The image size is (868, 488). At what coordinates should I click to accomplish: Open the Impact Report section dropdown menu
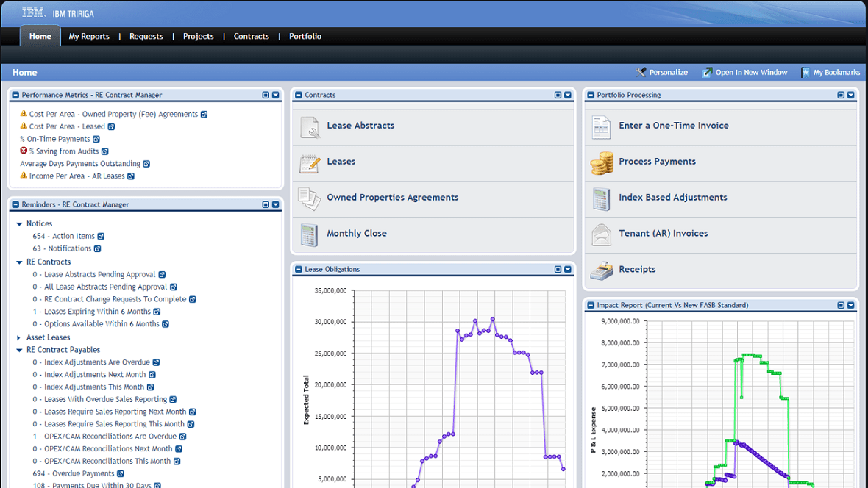[851, 306]
